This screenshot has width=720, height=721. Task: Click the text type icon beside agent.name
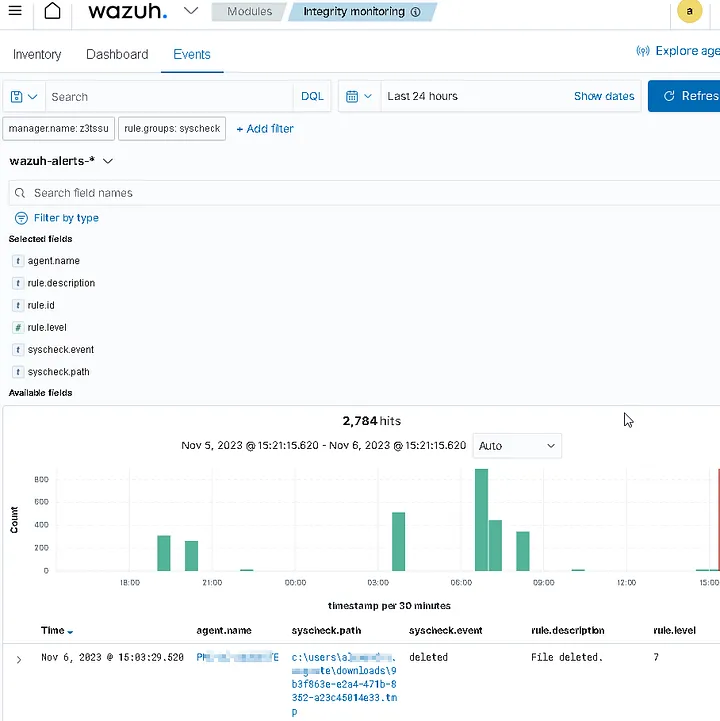tap(17, 261)
